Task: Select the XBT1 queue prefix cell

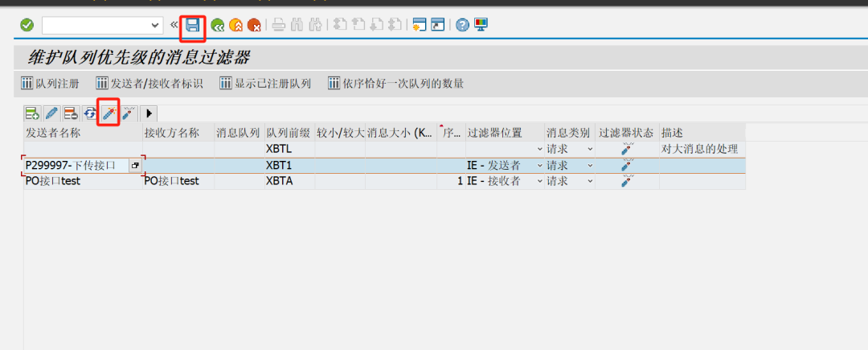Action: (x=289, y=165)
